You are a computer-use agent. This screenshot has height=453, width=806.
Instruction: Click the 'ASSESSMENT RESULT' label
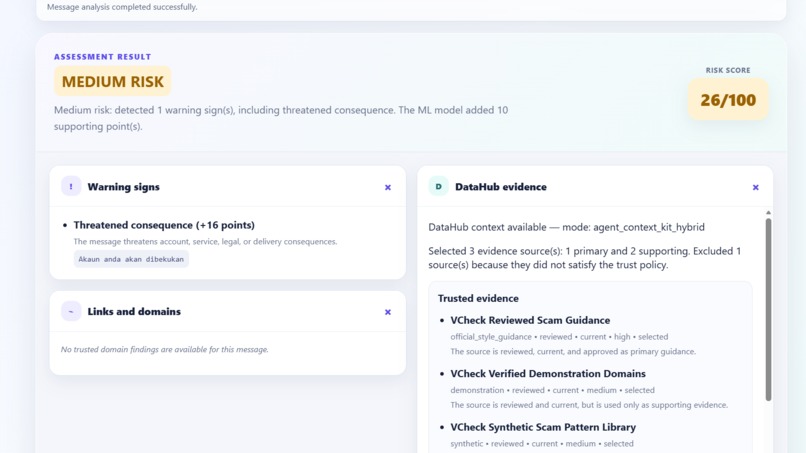click(x=102, y=57)
